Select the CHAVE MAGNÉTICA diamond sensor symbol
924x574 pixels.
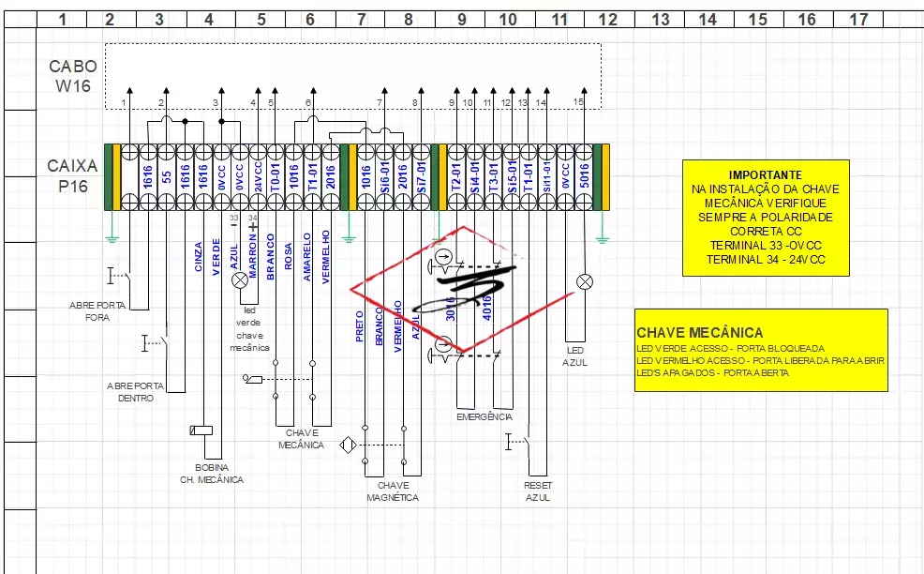[x=347, y=446]
